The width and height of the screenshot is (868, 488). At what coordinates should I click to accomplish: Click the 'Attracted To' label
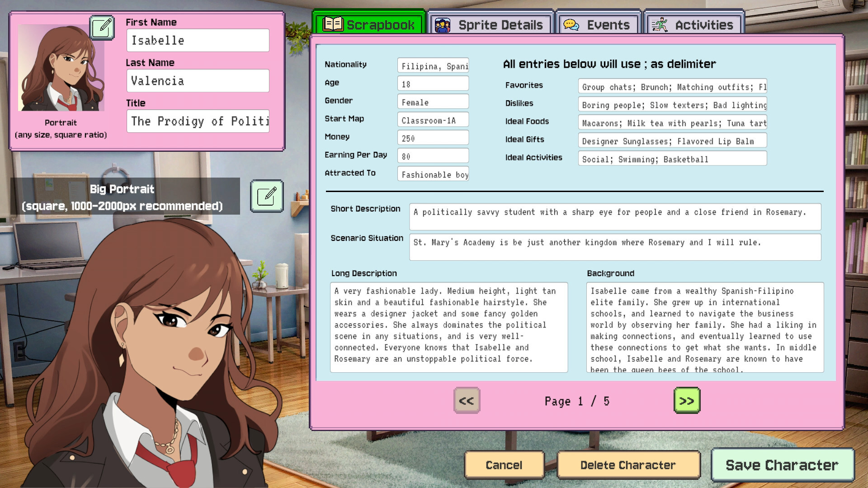click(350, 173)
